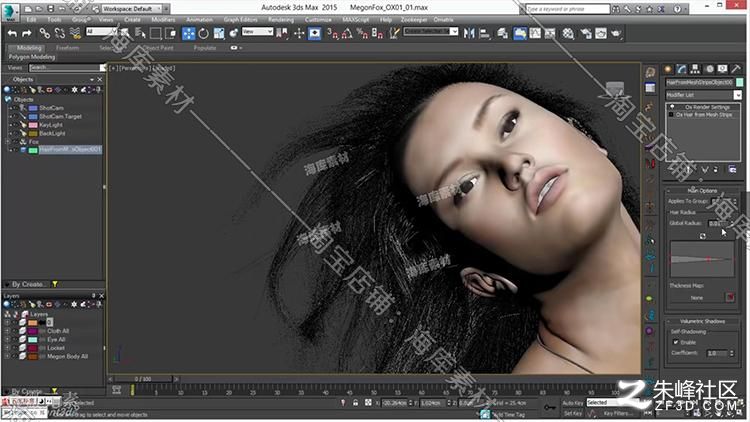Open the All selection filter dropdown

[101, 32]
